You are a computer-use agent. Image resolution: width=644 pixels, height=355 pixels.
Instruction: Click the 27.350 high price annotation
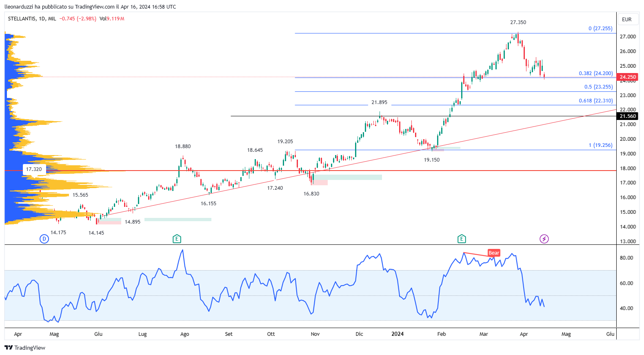point(518,22)
